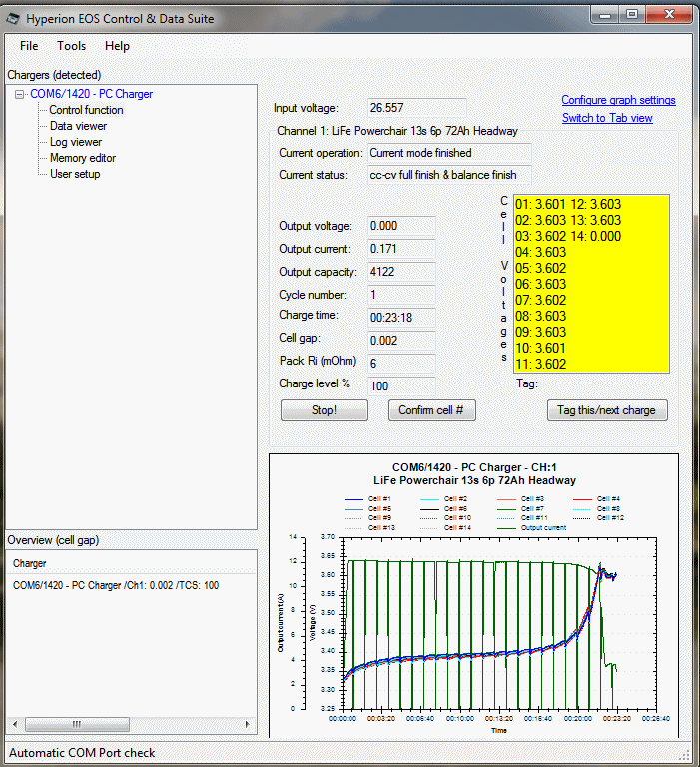Click Tag this/next charge button

point(607,410)
